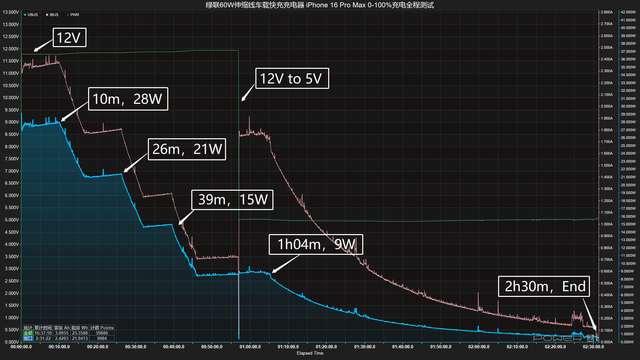
Task: Select the 02:00:00.0 time tick label
Action: coord(479,347)
